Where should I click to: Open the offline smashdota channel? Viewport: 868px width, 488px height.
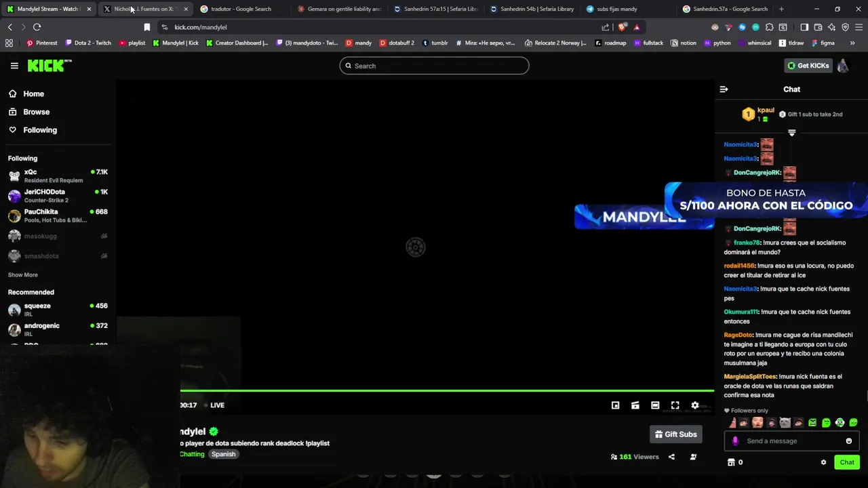(58, 256)
